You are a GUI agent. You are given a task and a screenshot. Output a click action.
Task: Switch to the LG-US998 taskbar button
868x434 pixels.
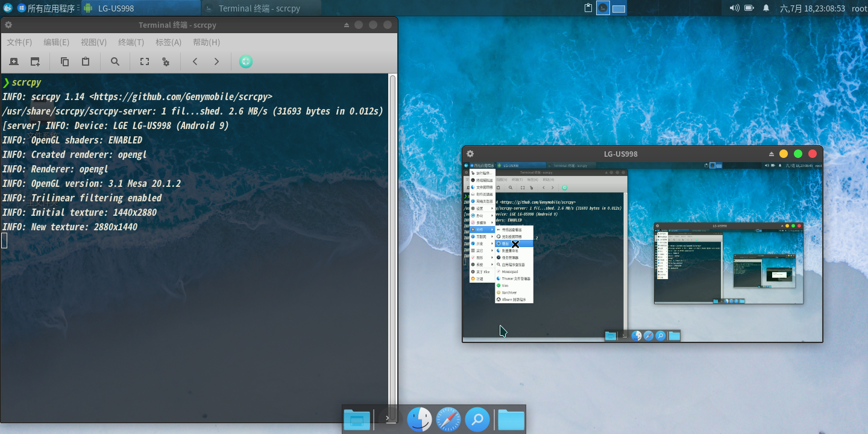(x=140, y=8)
